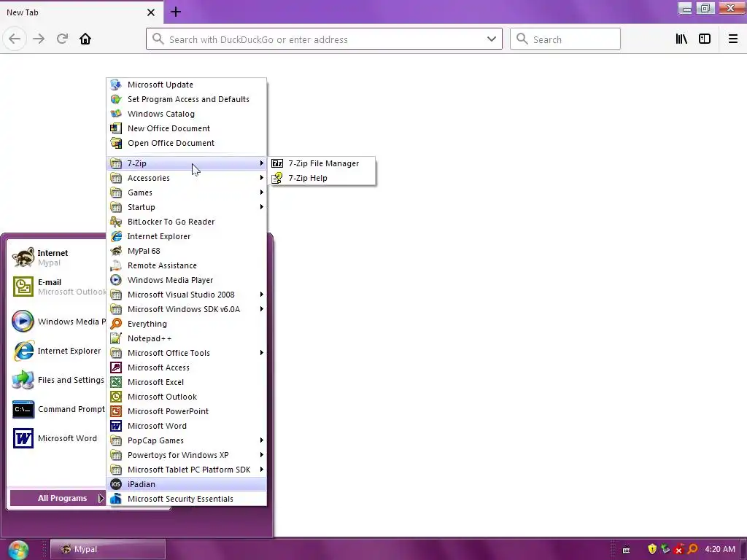747x560 pixels.
Task: Select 7-Zip File Manager entry
Action: [322, 163]
